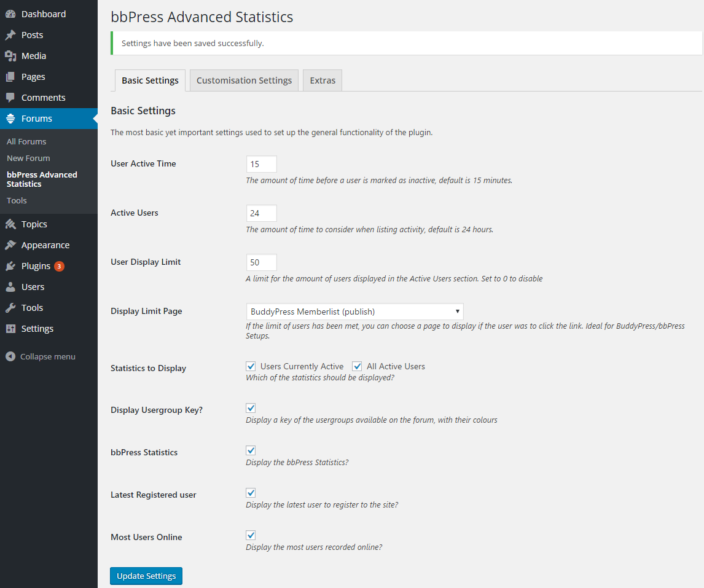The height and width of the screenshot is (588, 704).
Task: Click the 'Most Users Online' label
Action: click(x=146, y=537)
